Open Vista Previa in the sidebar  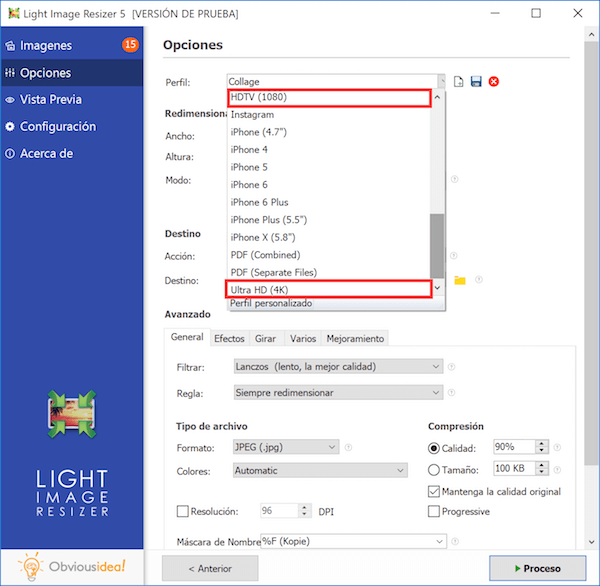tap(72, 100)
